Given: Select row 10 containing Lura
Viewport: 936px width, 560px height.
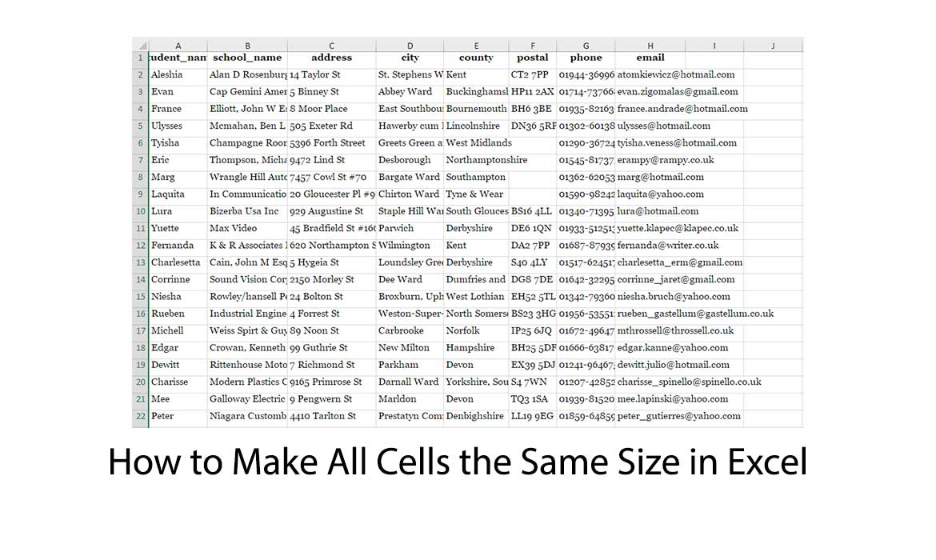Looking at the screenshot, I should (140, 210).
